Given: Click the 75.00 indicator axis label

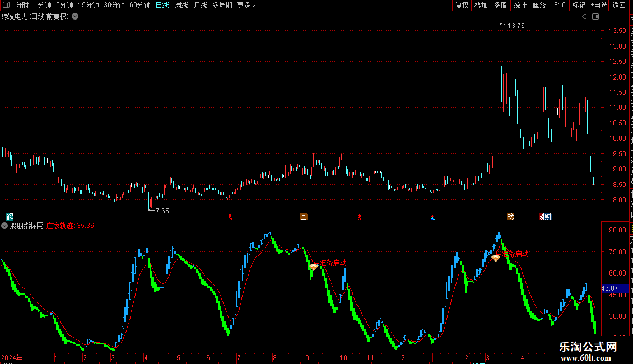Looking at the screenshot, I should (x=617, y=252).
